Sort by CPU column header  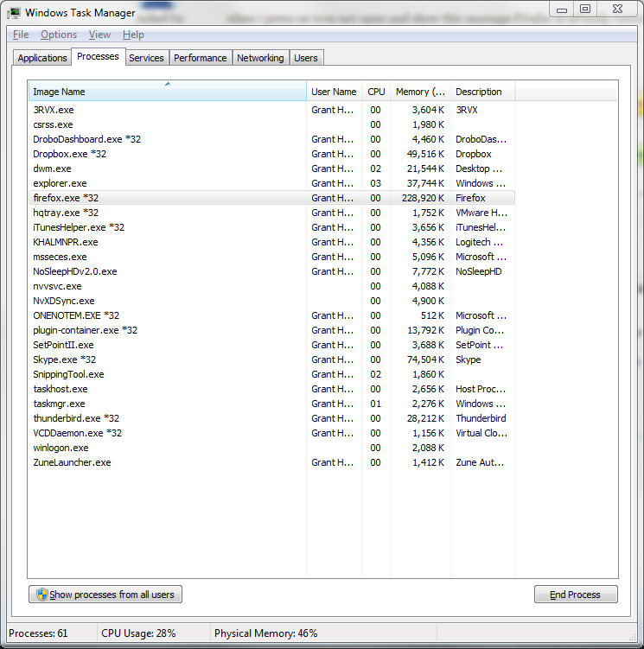(376, 92)
